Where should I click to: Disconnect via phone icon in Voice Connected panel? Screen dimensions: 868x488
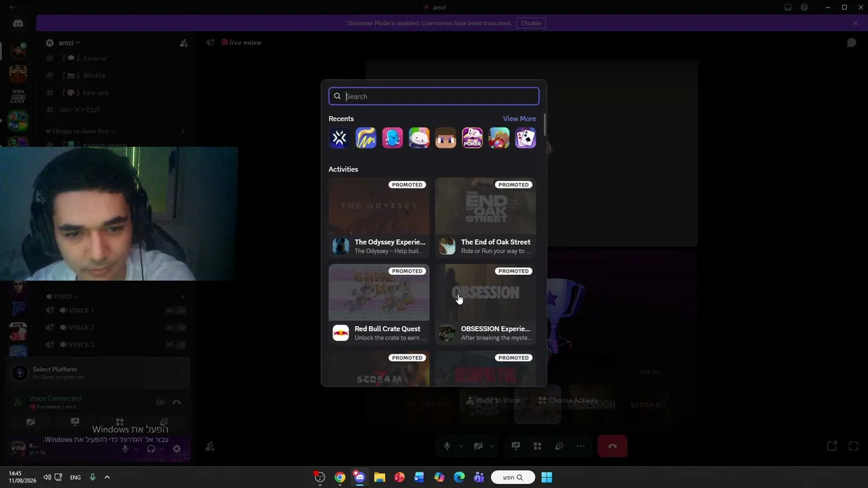coord(177,402)
